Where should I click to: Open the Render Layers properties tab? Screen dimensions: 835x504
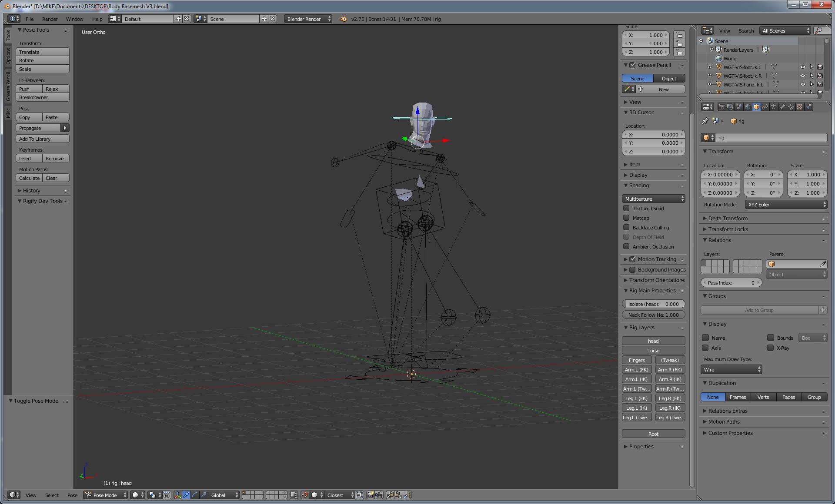tap(730, 107)
